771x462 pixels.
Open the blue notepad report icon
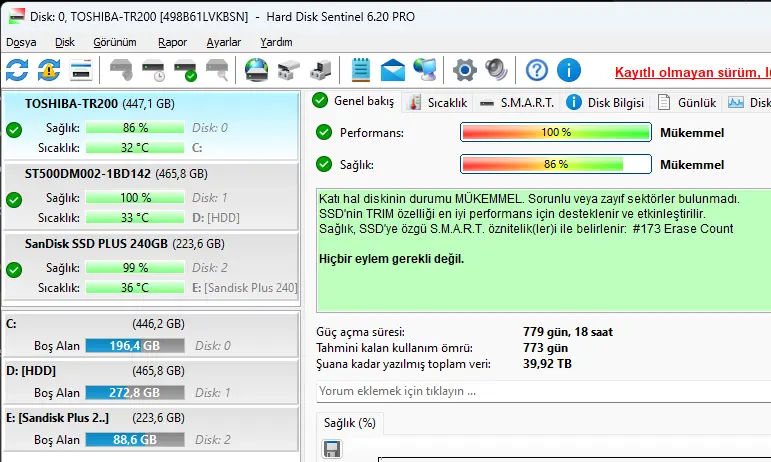pos(361,70)
